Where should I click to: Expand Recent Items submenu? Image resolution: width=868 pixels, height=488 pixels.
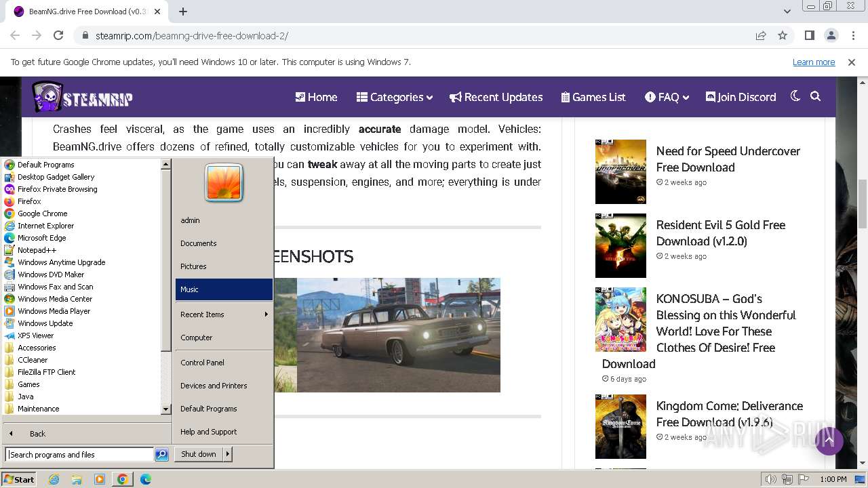click(x=224, y=314)
